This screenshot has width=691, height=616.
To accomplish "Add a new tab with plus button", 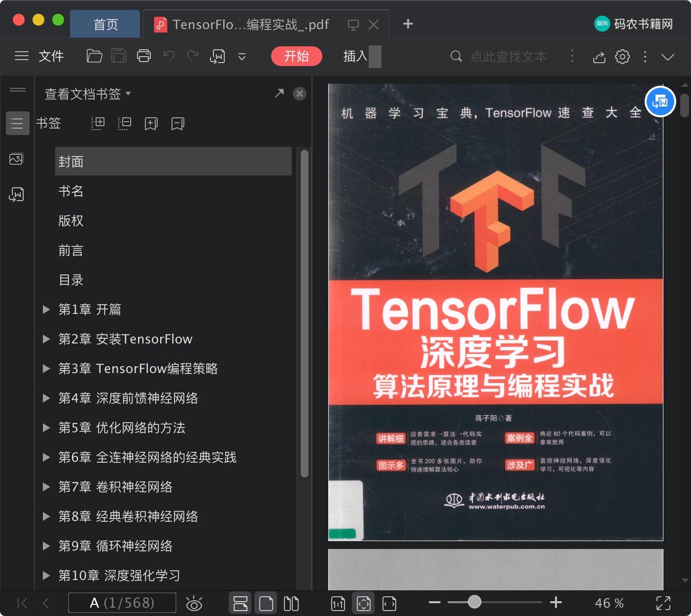I will (x=408, y=24).
